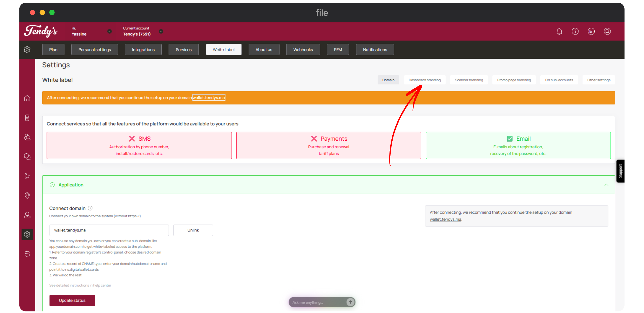This screenshot has height=313, width=644.
Task: Open the dollar billing sidebar icon
Action: [27, 254]
